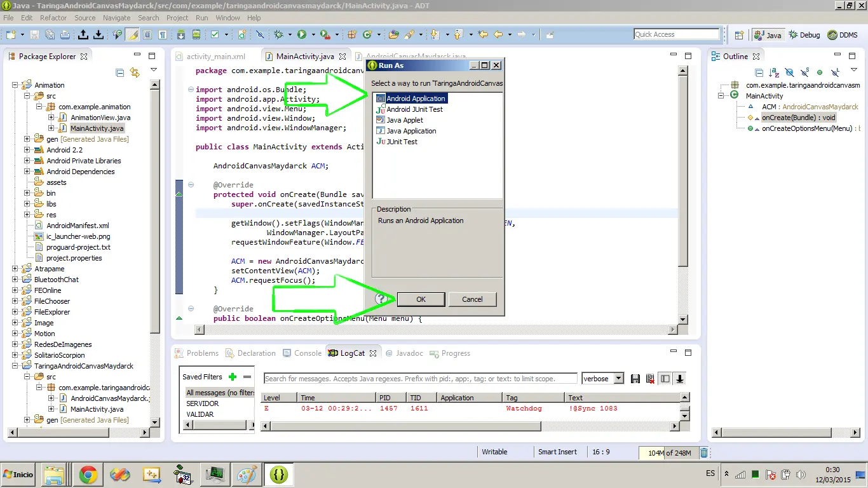Viewport: 868px width, 488px height.
Task: Toggle Block Selection Mode in the main toolbar
Action: click(147, 35)
